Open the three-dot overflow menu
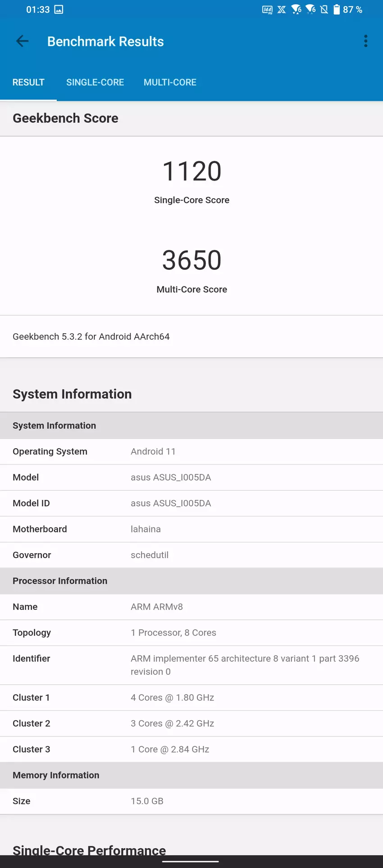 click(365, 41)
